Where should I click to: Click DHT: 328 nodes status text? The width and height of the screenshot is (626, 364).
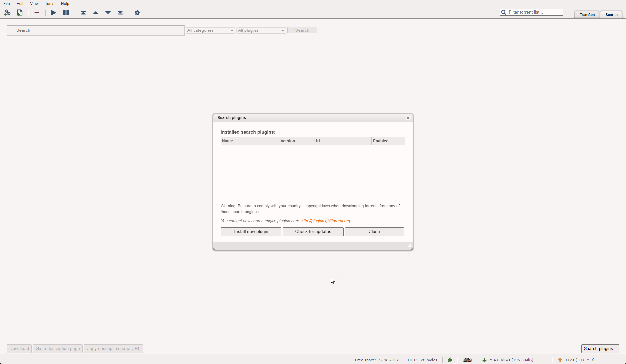(x=423, y=360)
